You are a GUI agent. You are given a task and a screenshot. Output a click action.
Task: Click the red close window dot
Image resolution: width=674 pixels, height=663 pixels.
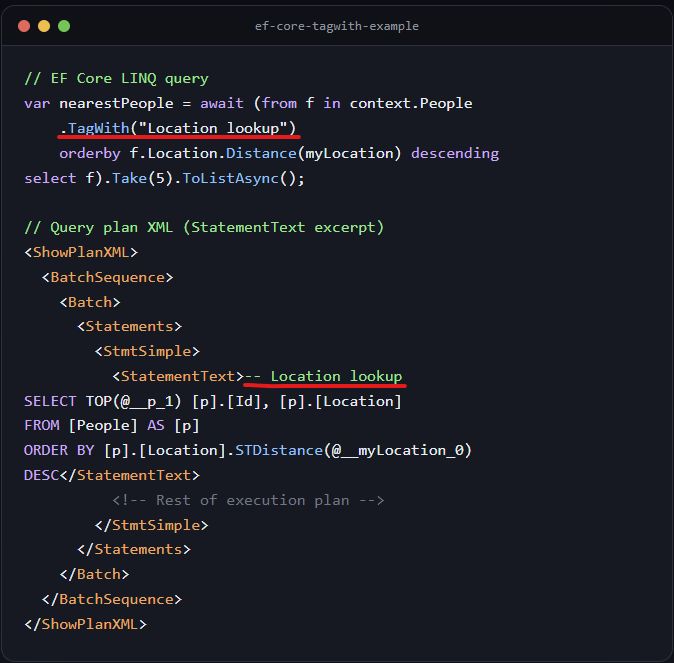click(24, 26)
